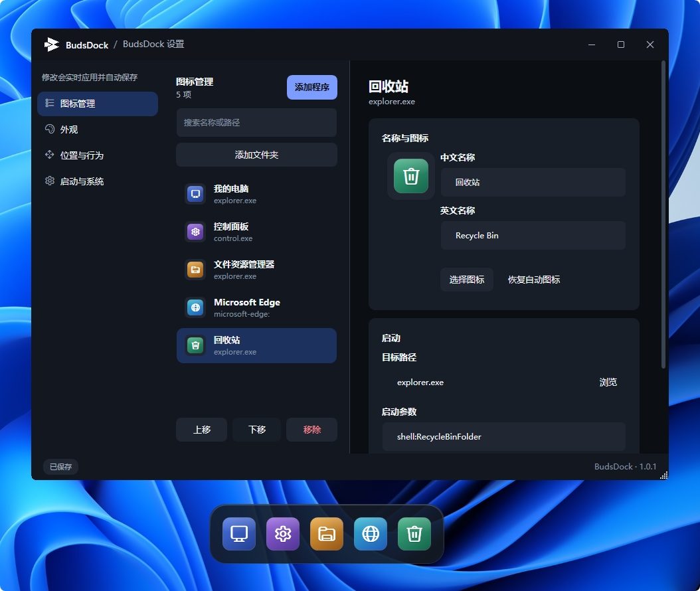The width and height of the screenshot is (700, 591).
Task: Click the large recycle bin icon preview
Action: point(410,176)
